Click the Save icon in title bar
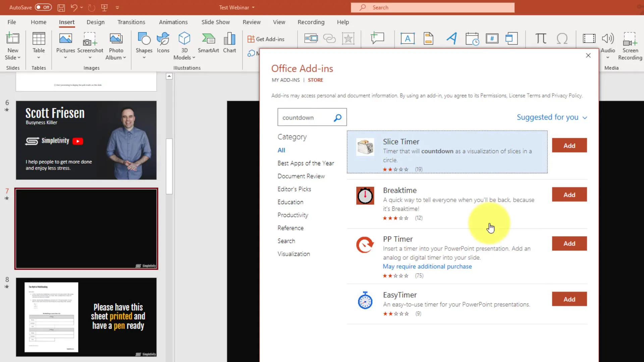 pyautogui.click(x=61, y=7)
